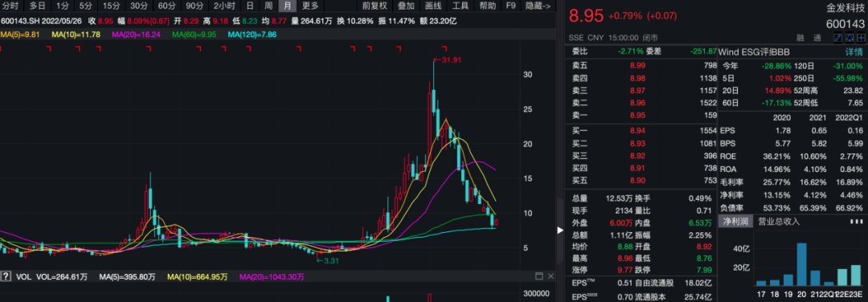Open the 前复权 adjustment dropdown

pyautogui.click(x=375, y=6)
